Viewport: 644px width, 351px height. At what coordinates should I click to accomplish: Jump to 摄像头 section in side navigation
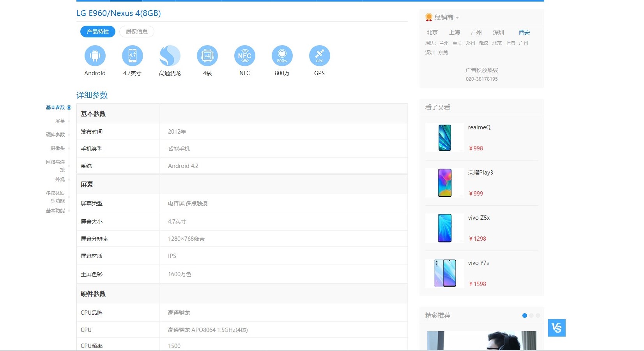[57, 148]
